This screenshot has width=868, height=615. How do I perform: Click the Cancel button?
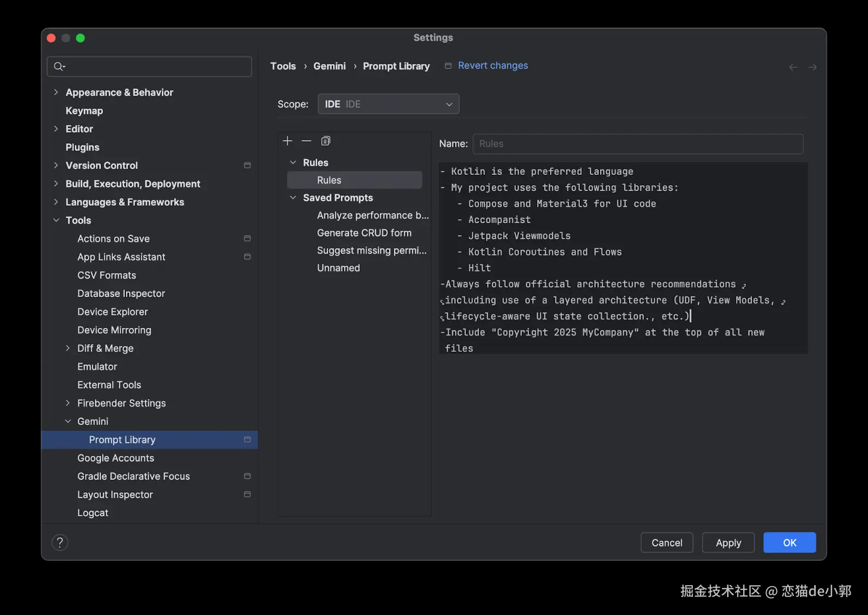(667, 542)
